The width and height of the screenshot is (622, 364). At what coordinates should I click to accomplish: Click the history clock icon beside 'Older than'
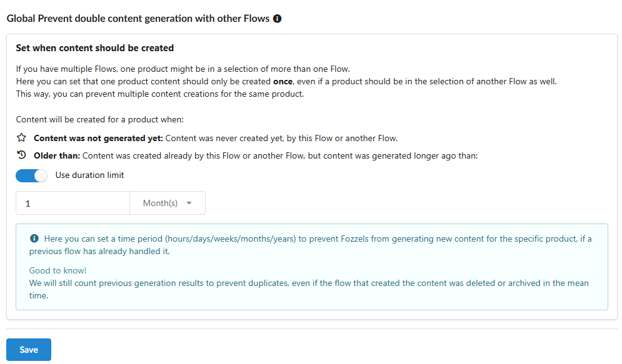pos(21,155)
